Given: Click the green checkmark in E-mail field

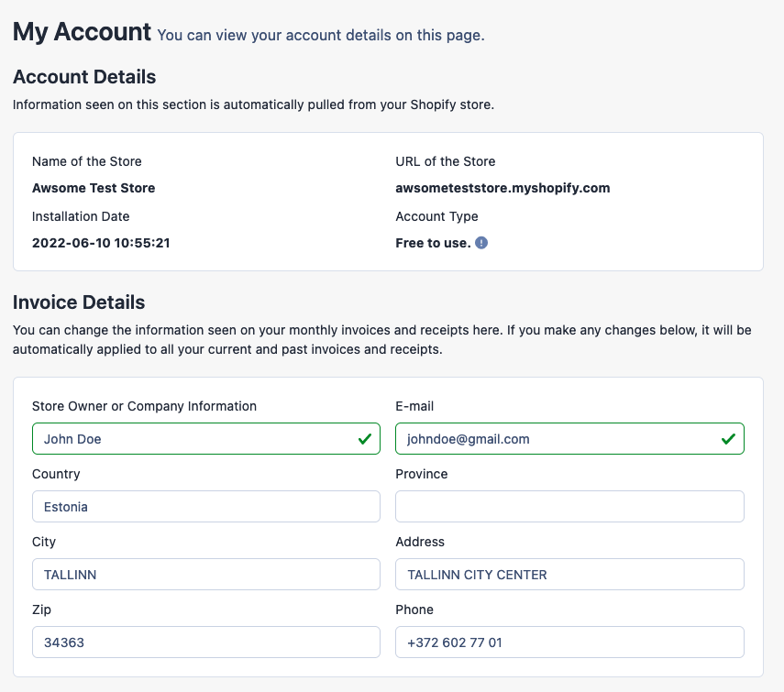Looking at the screenshot, I should (x=728, y=439).
